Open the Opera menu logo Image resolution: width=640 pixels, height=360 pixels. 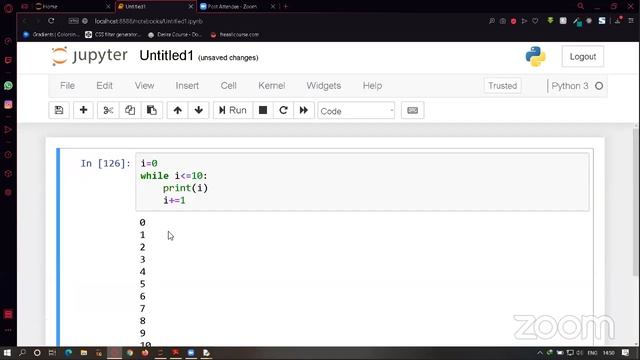coord(8,8)
